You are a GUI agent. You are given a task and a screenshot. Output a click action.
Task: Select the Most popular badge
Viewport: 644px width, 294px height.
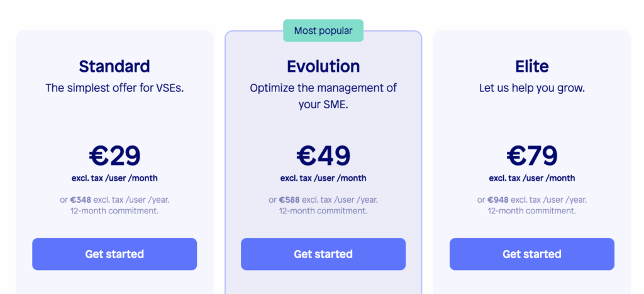coord(323,31)
